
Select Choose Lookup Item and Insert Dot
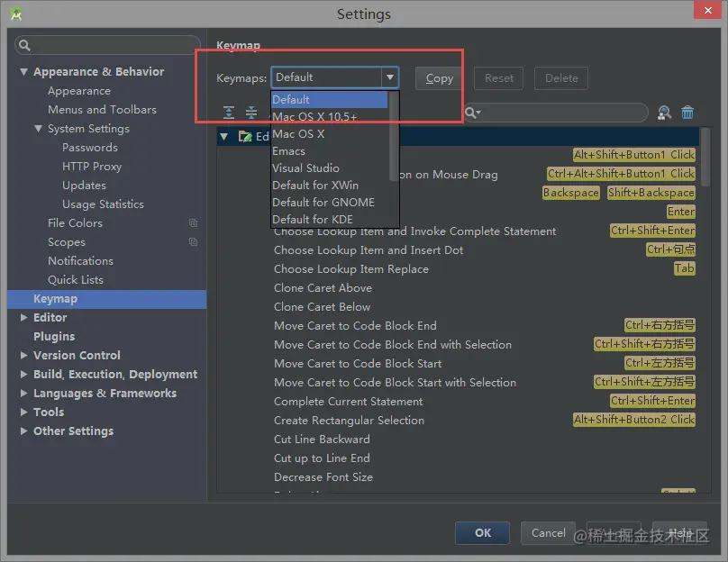coord(369,250)
